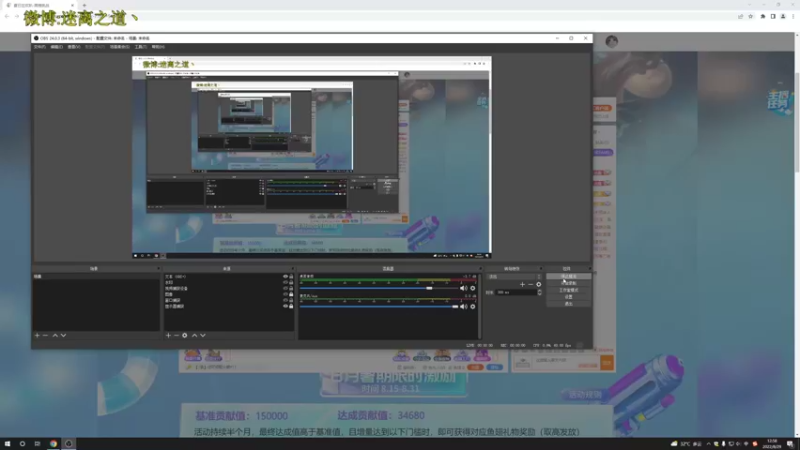Move scene up arrow in Scenes panel

tap(55, 335)
